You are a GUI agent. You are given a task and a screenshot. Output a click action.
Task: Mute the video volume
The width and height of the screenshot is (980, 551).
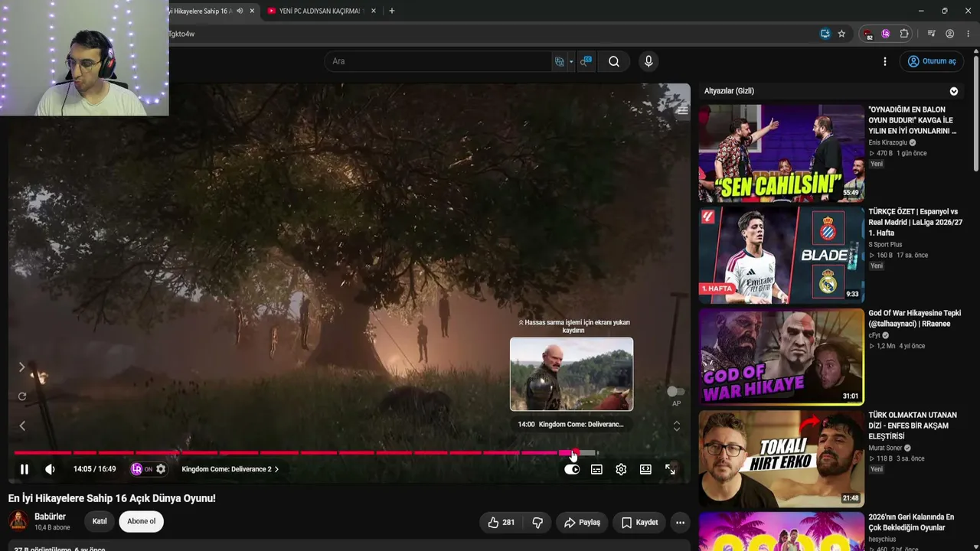pyautogui.click(x=50, y=469)
